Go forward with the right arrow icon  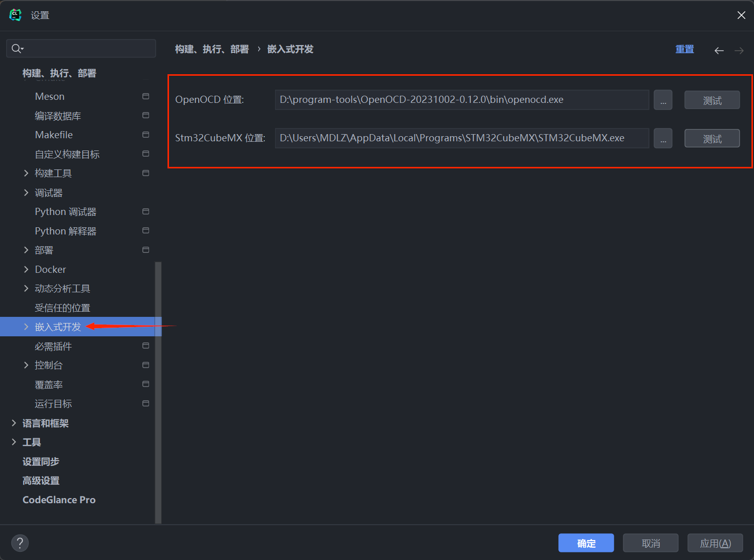[x=739, y=50]
